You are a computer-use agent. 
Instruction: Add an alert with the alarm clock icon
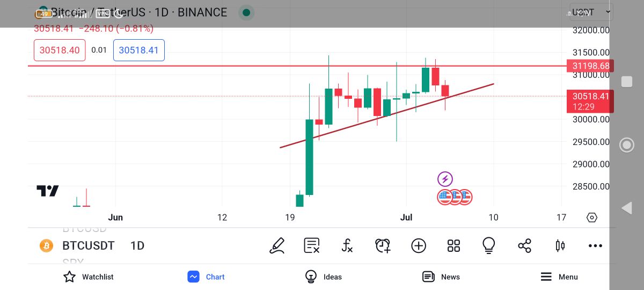point(383,246)
